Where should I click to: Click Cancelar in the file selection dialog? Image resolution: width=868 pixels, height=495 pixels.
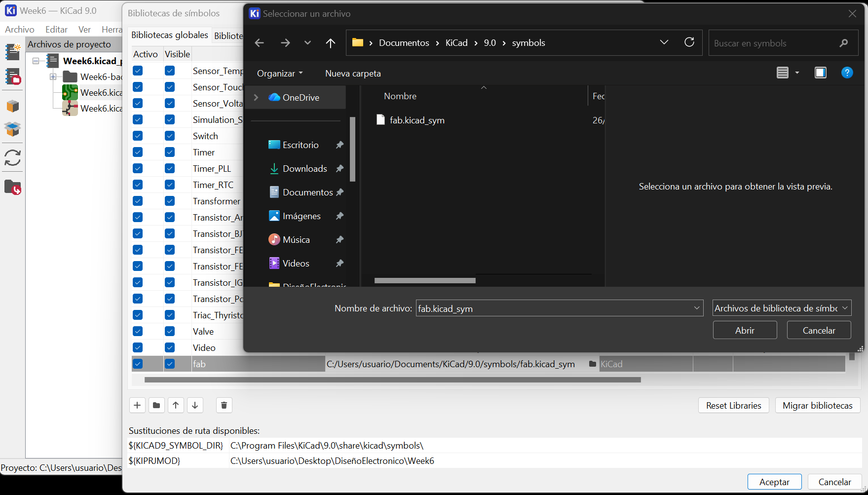pos(819,330)
